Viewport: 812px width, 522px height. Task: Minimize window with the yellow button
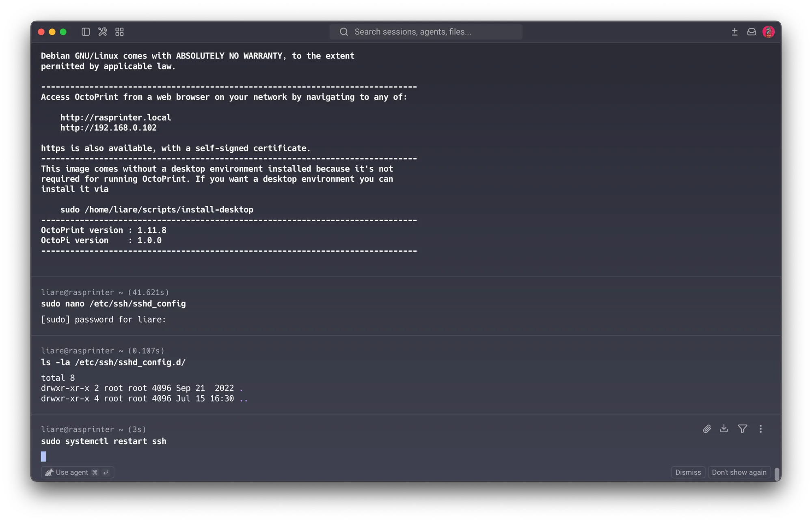(x=52, y=32)
